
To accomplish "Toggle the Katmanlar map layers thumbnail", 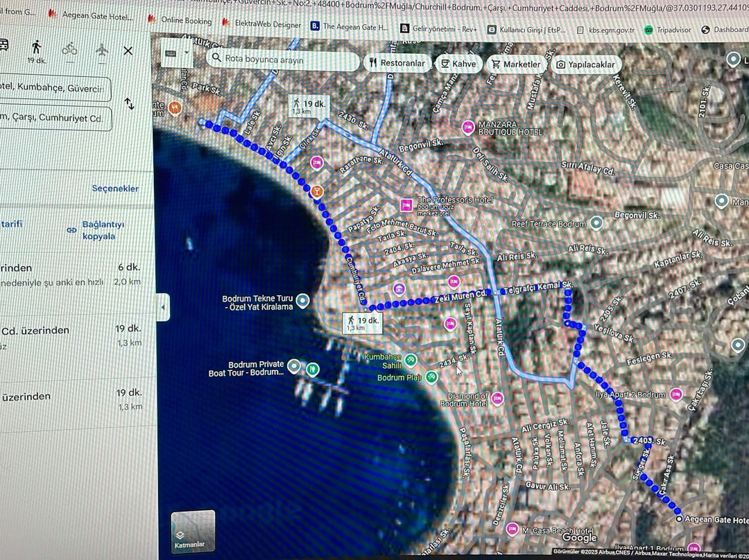I will (x=193, y=532).
